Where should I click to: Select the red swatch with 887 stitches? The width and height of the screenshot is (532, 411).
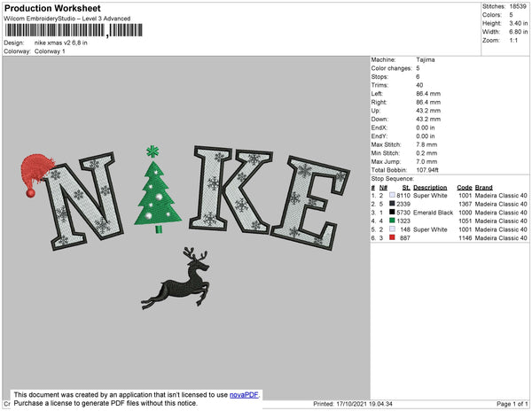392,237
